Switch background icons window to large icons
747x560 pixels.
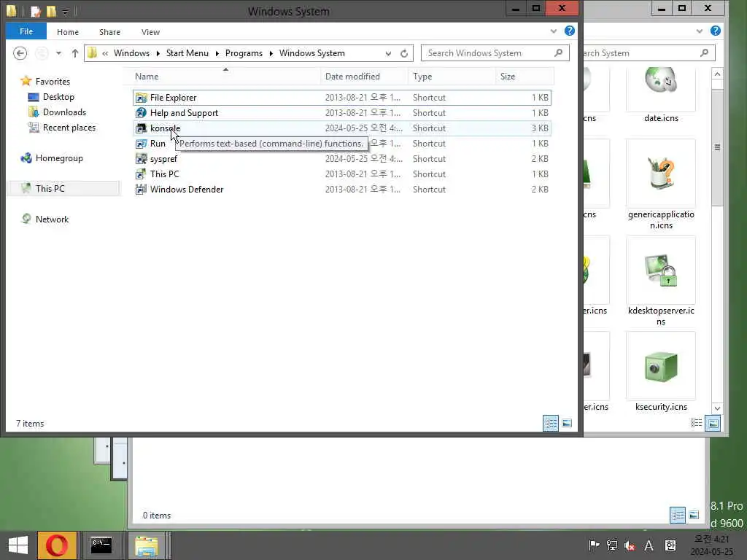(713, 423)
